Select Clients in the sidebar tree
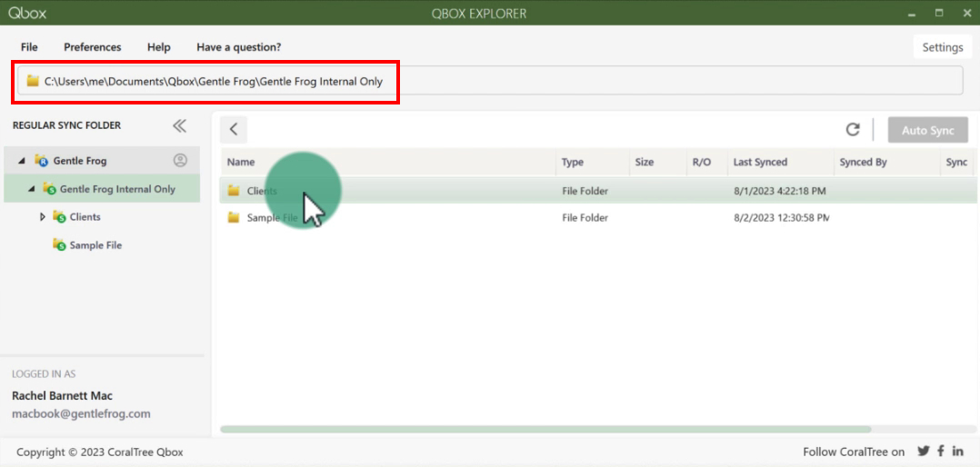The width and height of the screenshot is (980, 467). (x=85, y=216)
